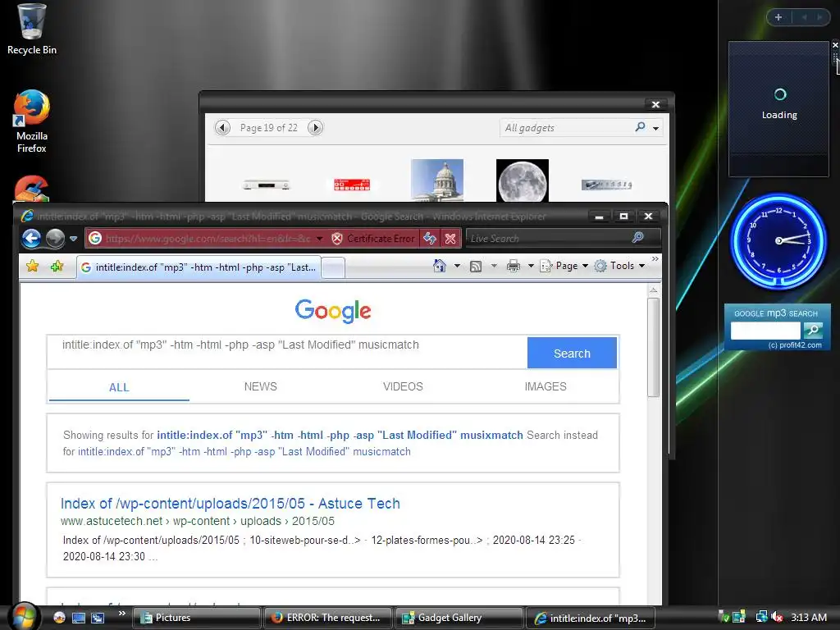The width and height of the screenshot is (840, 630).
Task: Expand the Gadget Gallery search options arrow
Action: pyautogui.click(x=655, y=128)
